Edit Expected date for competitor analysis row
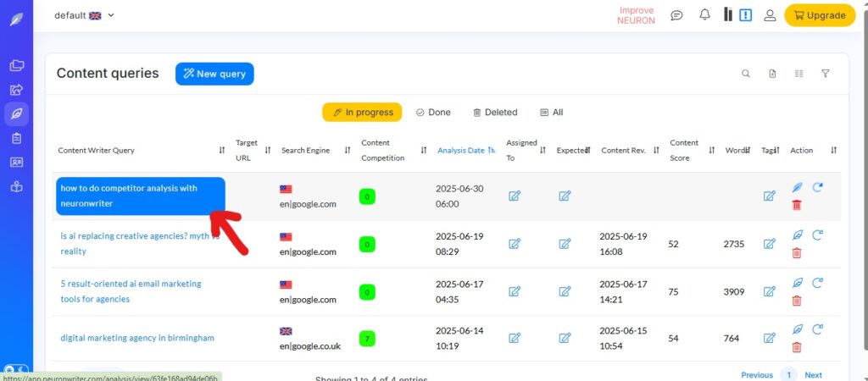868x381 pixels. (565, 196)
